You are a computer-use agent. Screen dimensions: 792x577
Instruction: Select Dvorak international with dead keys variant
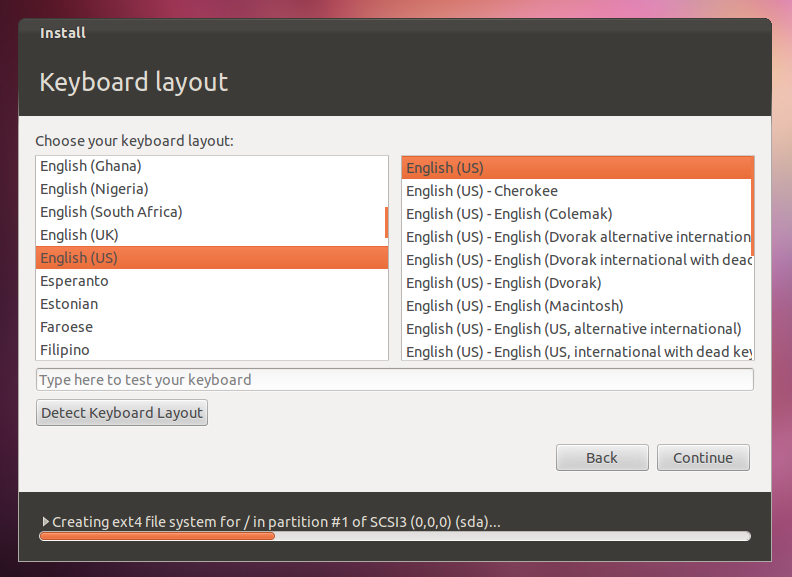[x=576, y=260]
